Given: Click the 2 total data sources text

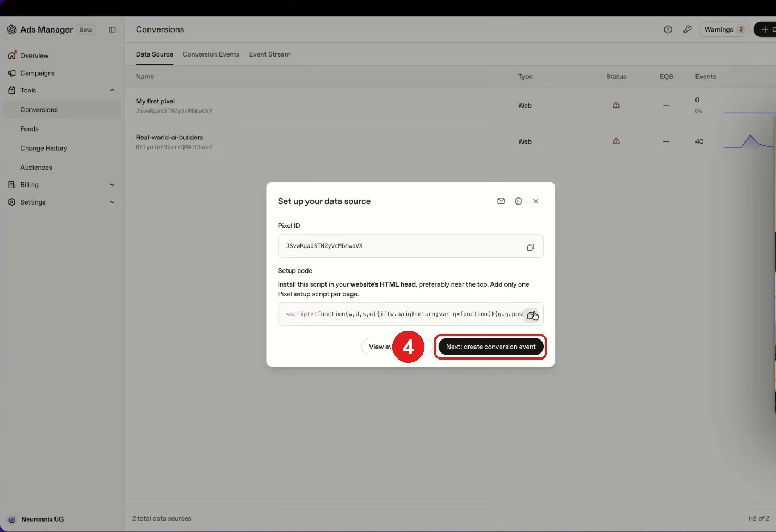Looking at the screenshot, I should [x=162, y=518].
